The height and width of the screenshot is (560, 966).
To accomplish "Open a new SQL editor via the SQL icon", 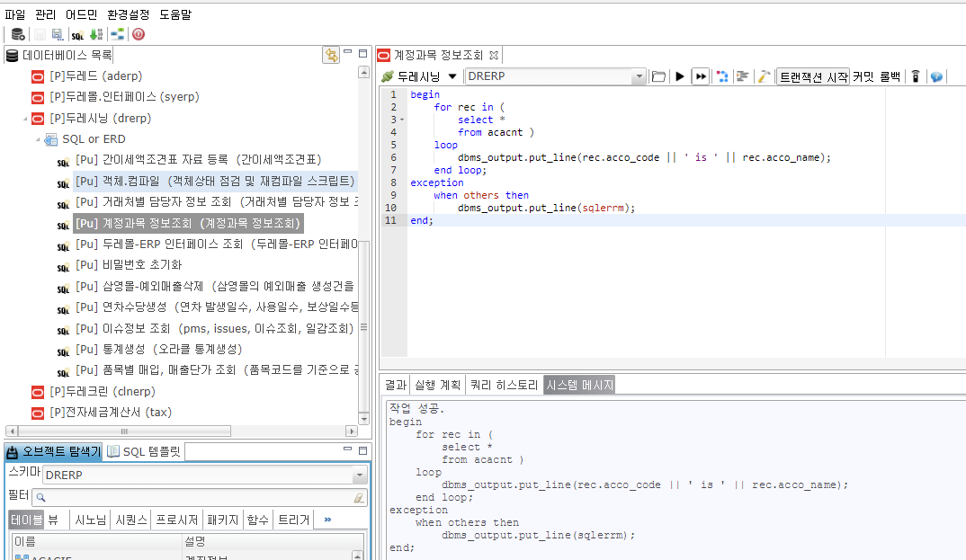I will click(x=77, y=33).
